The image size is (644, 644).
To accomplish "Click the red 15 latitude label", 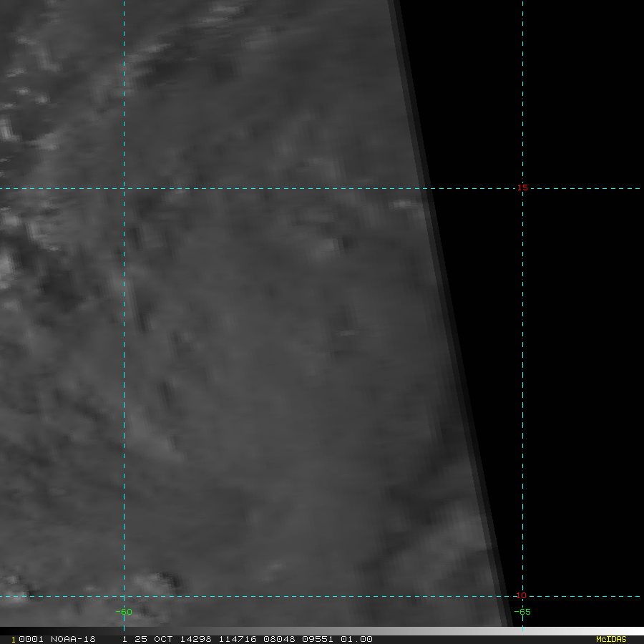I will click(522, 187).
